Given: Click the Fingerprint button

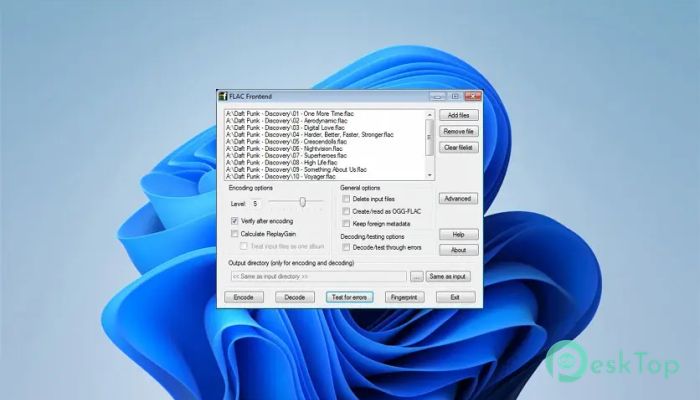Looking at the screenshot, I should (x=404, y=297).
